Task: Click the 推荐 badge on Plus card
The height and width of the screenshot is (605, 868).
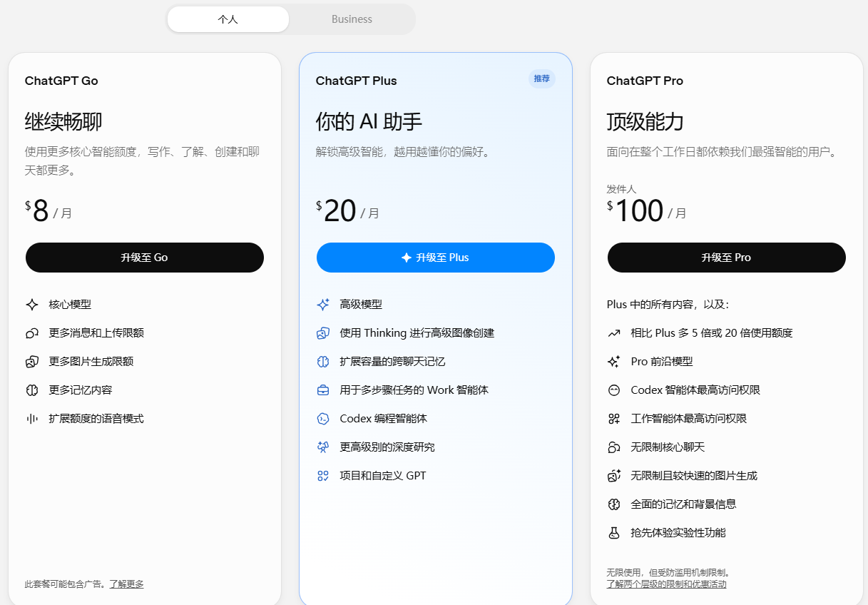Action: coord(542,78)
